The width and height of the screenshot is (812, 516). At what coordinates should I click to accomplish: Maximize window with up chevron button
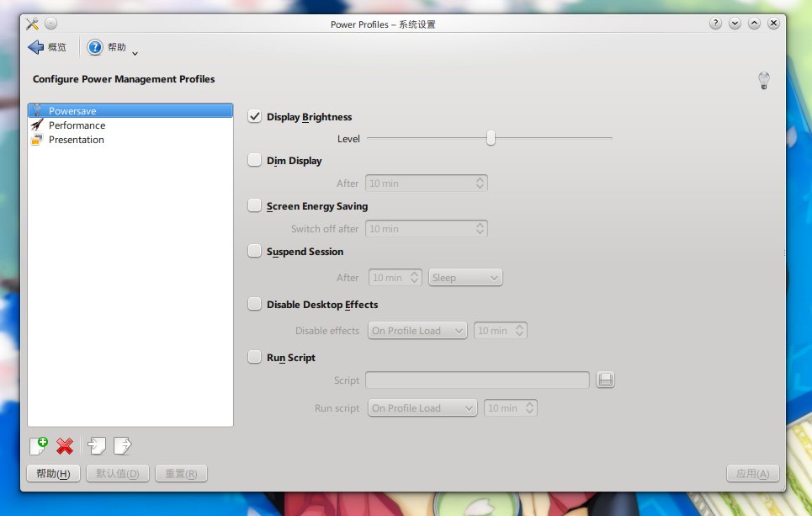[754, 24]
